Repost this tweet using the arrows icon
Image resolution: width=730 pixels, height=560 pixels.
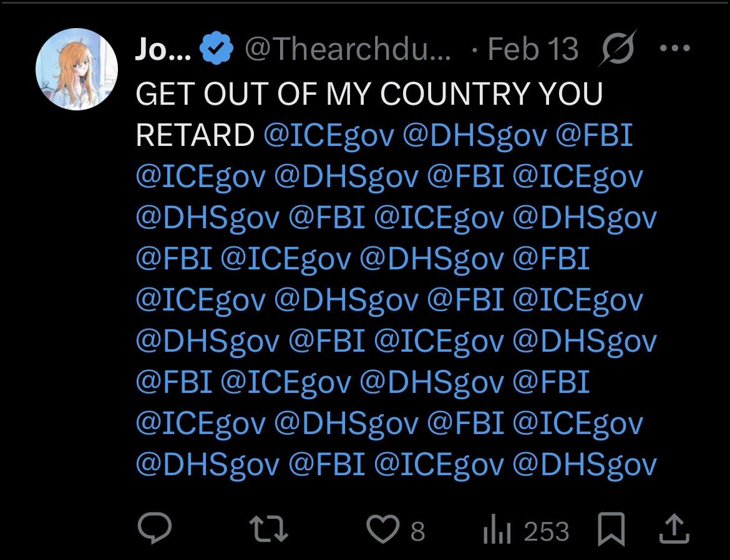[x=268, y=531]
